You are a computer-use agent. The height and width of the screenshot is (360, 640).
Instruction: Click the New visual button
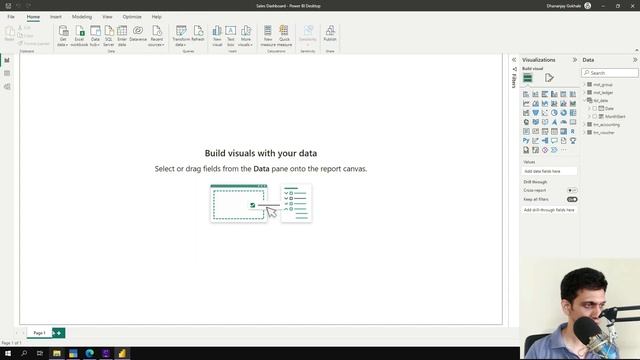tap(217, 36)
